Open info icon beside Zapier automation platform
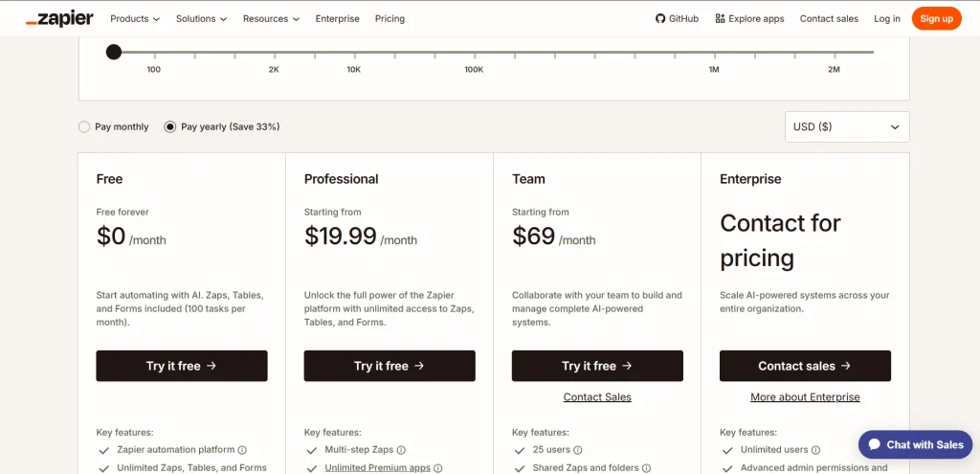The width and height of the screenshot is (980, 474). coord(242,450)
